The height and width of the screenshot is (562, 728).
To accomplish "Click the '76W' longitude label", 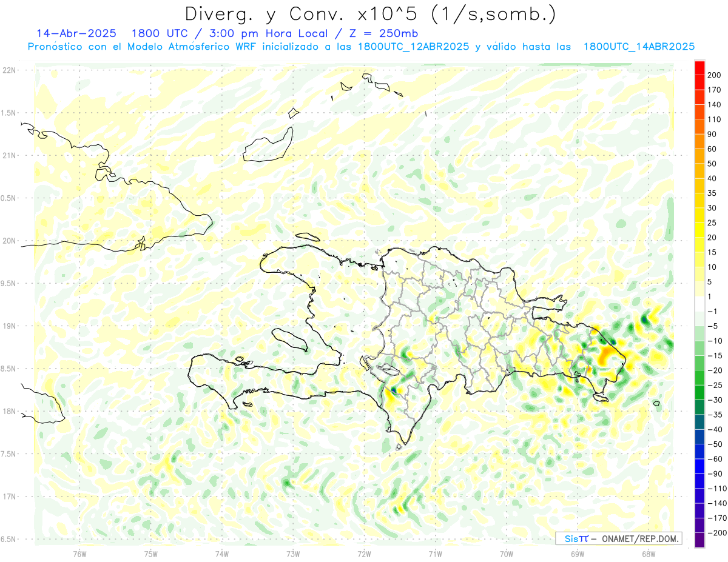I will 79,554.
